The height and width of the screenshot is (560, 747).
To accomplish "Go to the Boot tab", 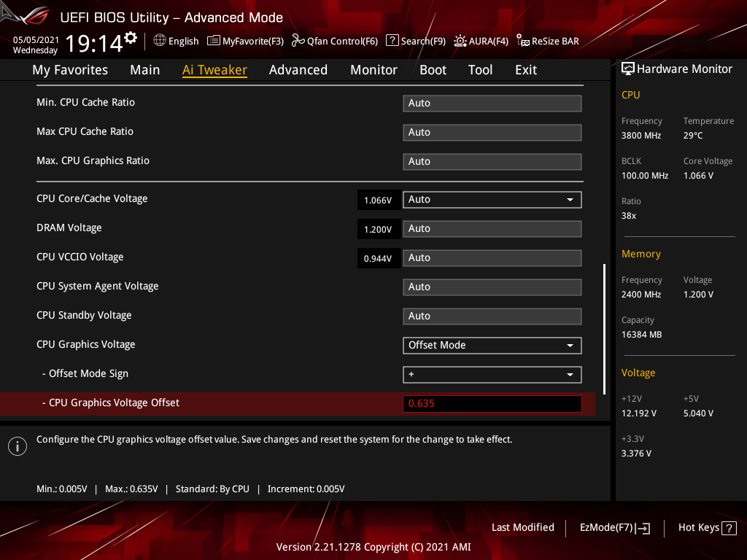I will (433, 70).
